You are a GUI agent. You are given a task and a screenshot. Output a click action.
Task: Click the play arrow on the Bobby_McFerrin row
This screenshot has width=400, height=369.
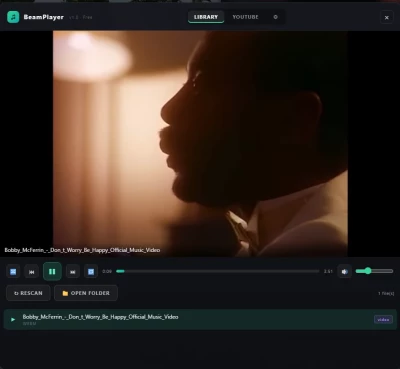[x=13, y=319]
